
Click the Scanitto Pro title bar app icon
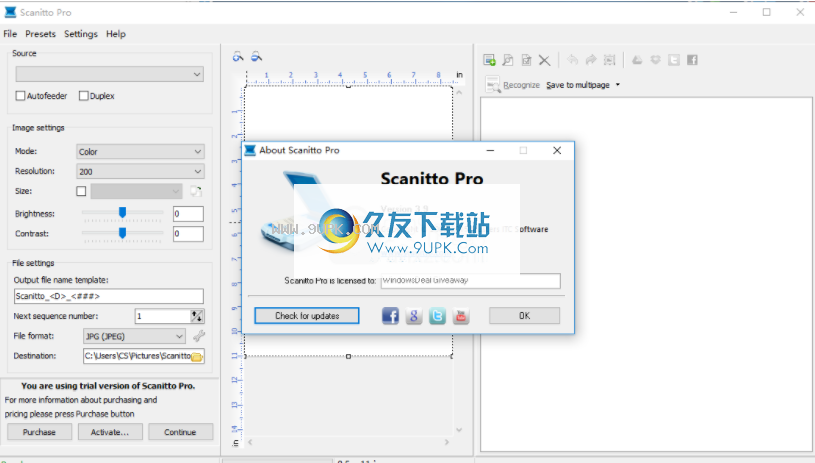click(x=10, y=12)
